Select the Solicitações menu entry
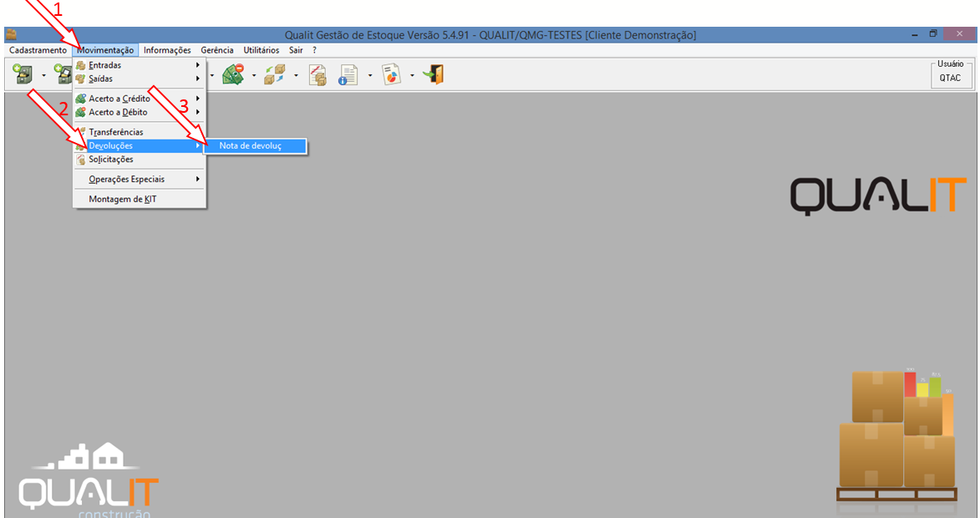The height and width of the screenshot is (518, 980). (x=140, y=160)
